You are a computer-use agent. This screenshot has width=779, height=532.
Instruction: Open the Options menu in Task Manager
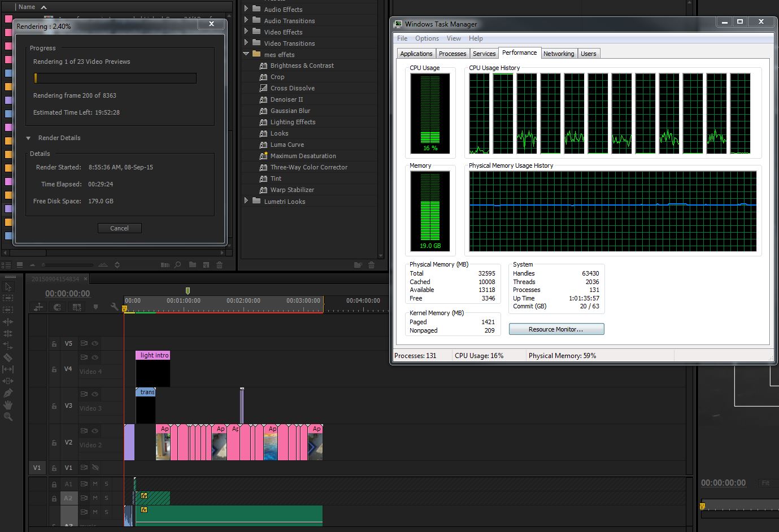point(427,38)
